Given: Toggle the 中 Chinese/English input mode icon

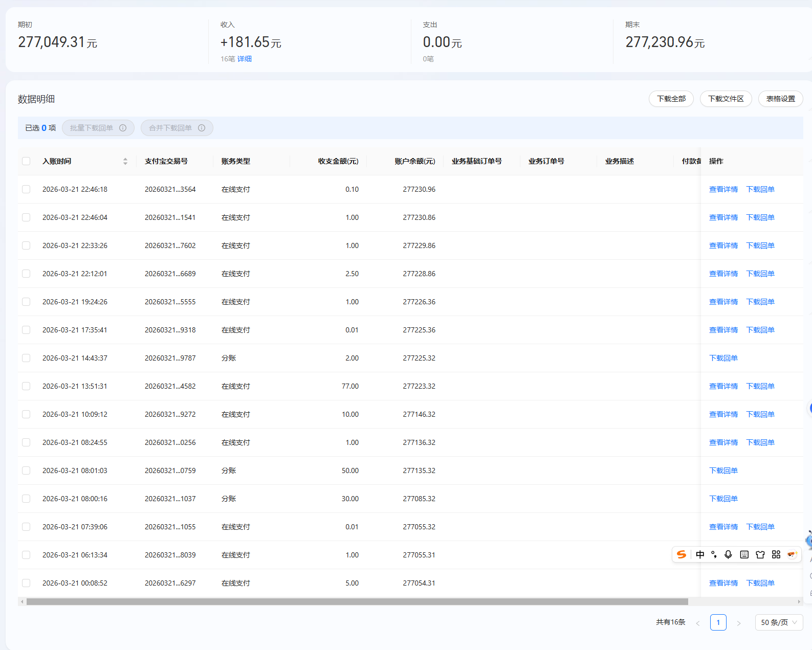Looking at the screenshot, I should pos(700,554).
